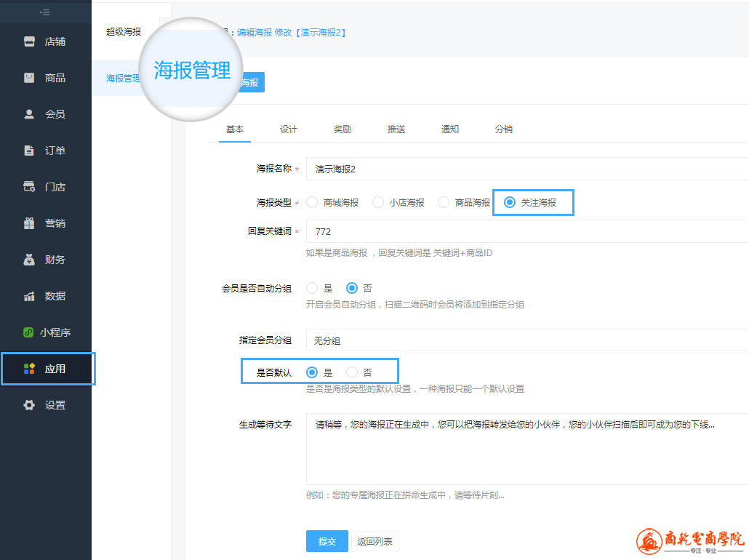Viewport: 749px width, 560px height.
Task: Click the 提交 submit button
Action: tap(327, 542)
